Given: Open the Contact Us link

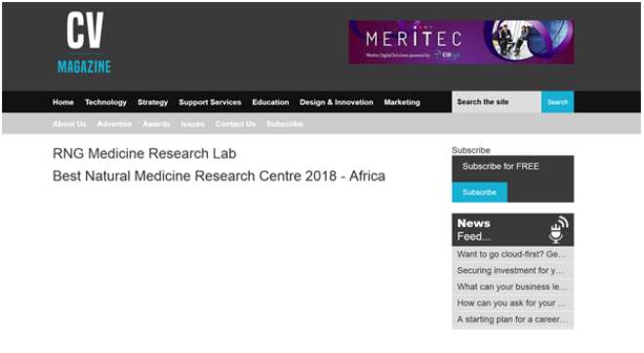Looking at the screenshot, I should click(x=235, y=124).
